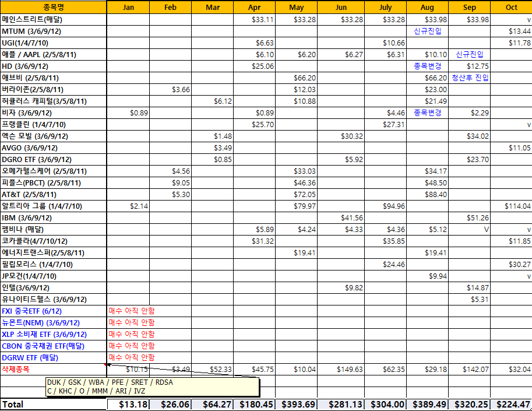
Task: Click the Apr column header
Action: [255, 7]
